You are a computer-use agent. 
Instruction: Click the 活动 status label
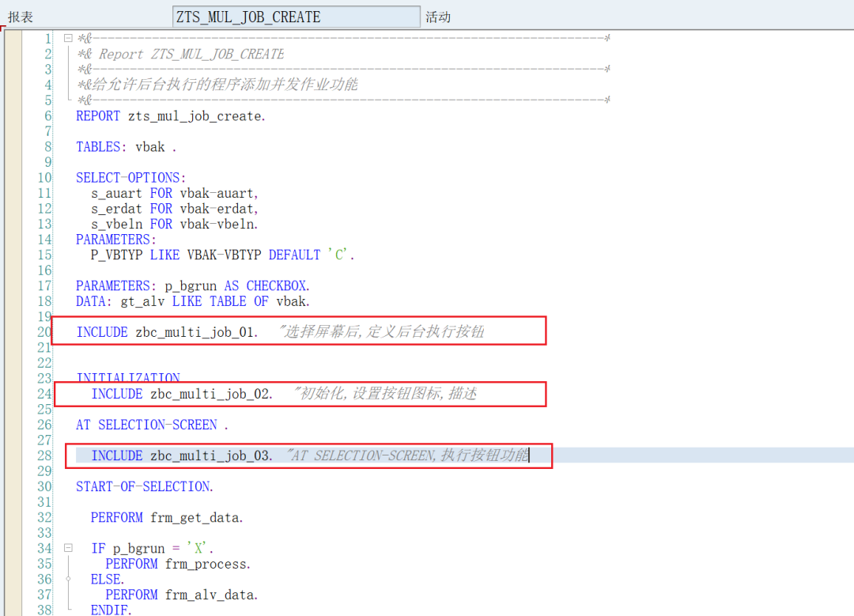pos(438,17)
